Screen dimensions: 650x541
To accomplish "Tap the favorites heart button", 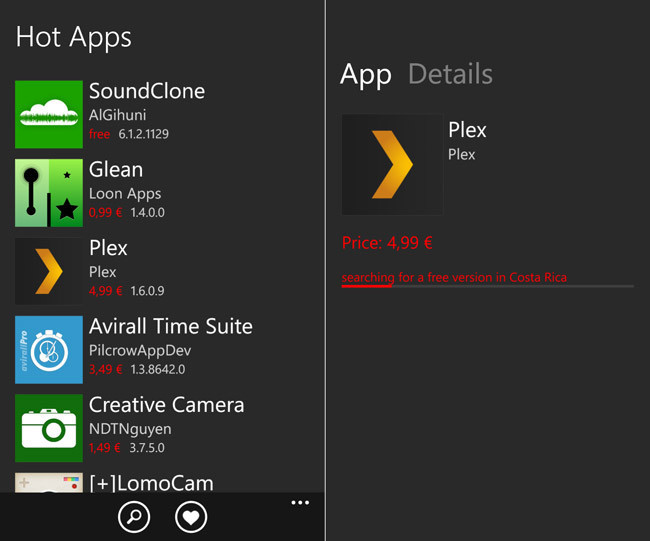I will tap(191, 517).
